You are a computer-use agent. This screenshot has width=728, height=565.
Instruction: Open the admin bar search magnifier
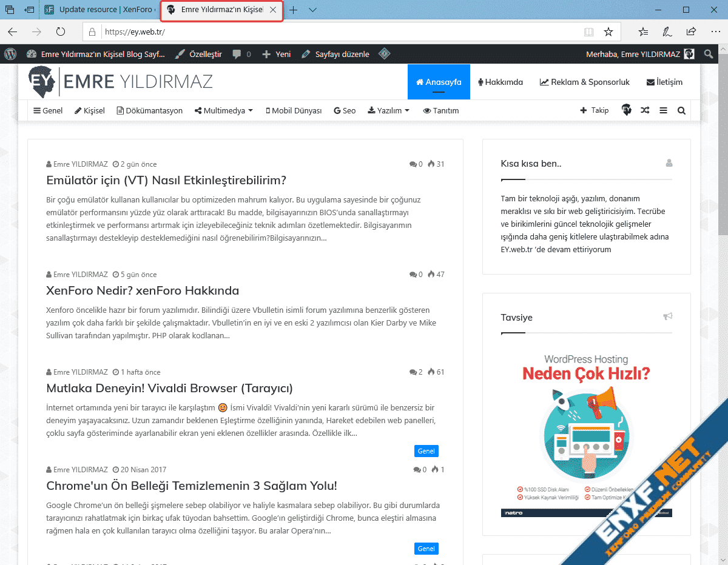pyautogui.click(x=709, y=54)
